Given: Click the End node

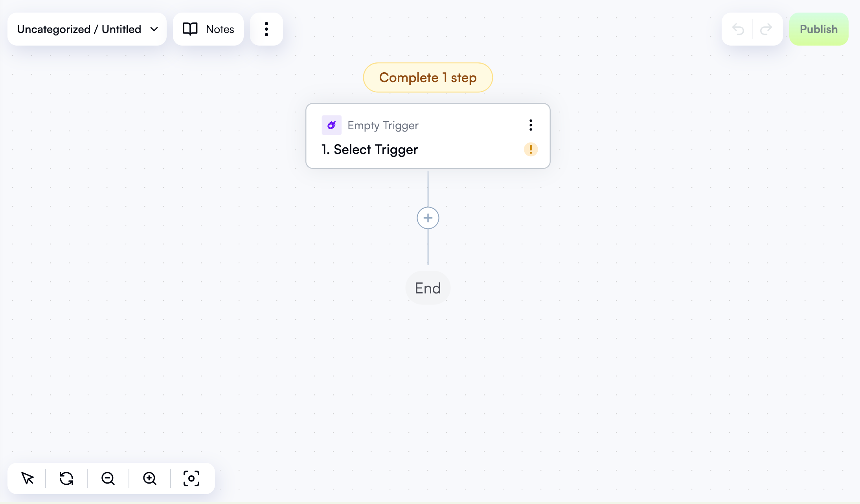Looking at the screenshot, I should tap(428, 288).
